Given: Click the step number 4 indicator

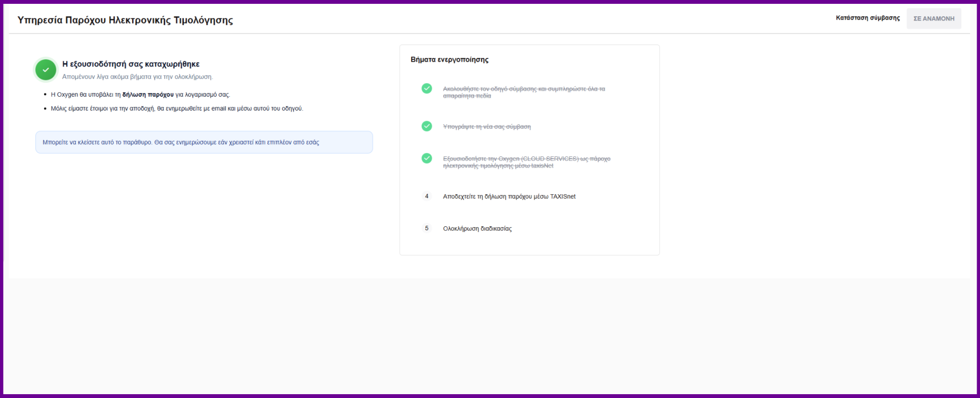Looking at the screenshot, I should 427,196.
